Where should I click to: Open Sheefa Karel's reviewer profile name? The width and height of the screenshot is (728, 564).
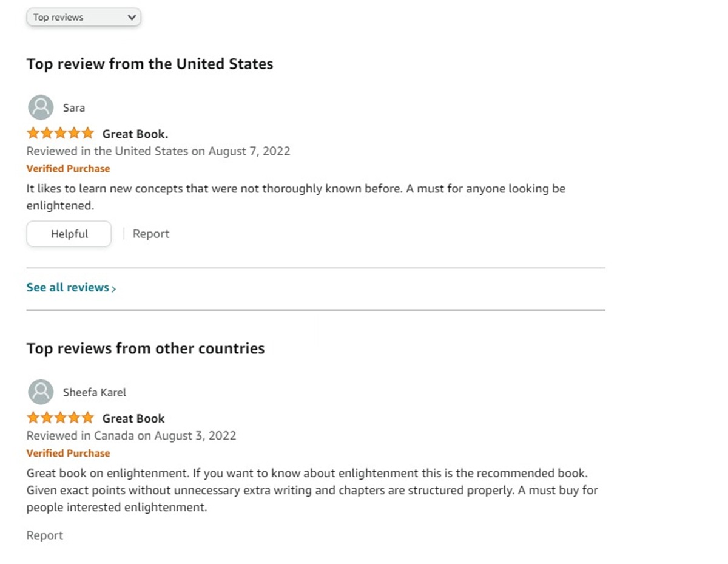point(95,392)
